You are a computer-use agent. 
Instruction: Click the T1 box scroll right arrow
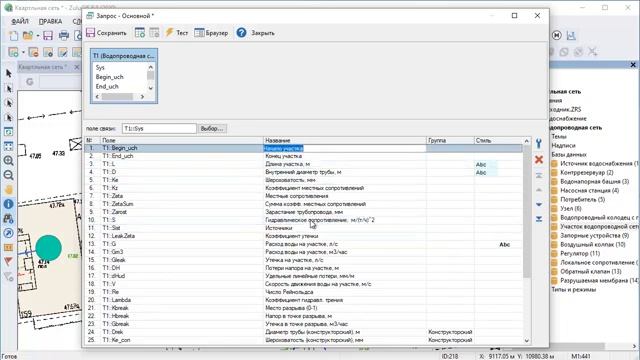(142, 97)
